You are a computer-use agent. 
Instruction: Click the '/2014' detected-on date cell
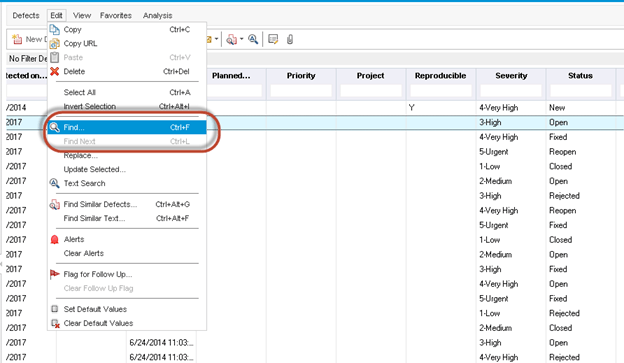[16, 107]
